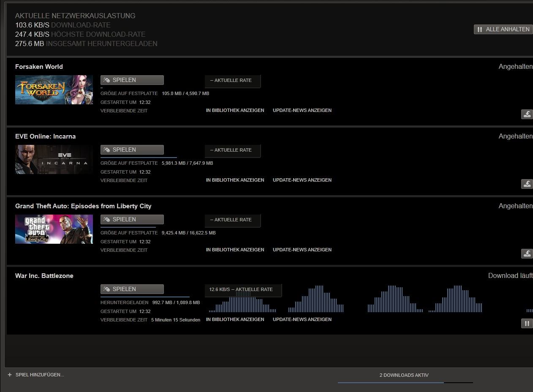Click the 9,425.4 MB / 16,622.5 MB size value
The width and height of the screenshot is (533, 392).
point(188,233)
